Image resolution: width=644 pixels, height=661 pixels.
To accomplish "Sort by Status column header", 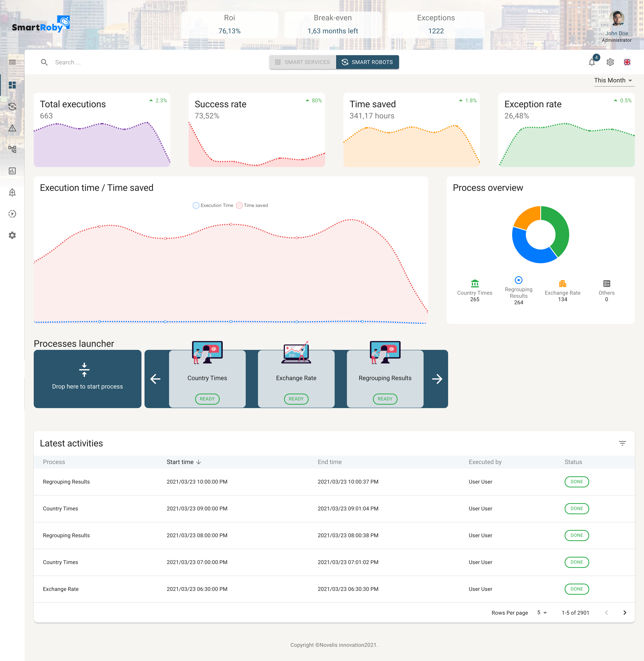I will [573, 462].
